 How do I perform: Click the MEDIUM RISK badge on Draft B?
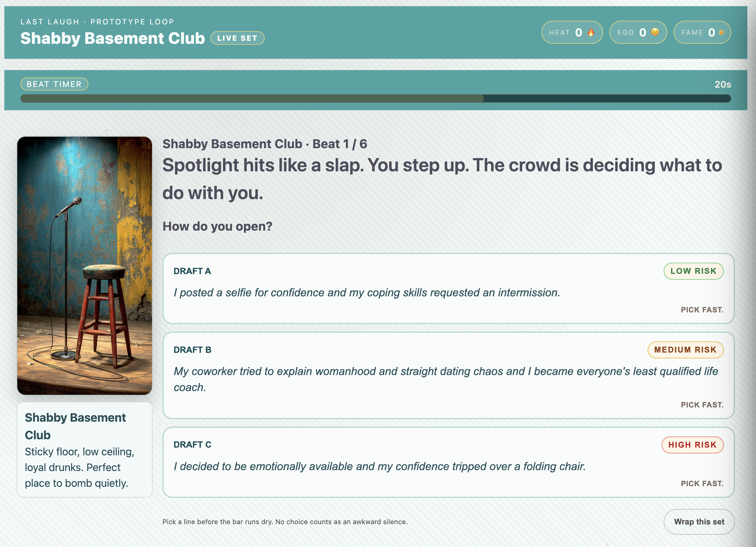coord(685,349)
